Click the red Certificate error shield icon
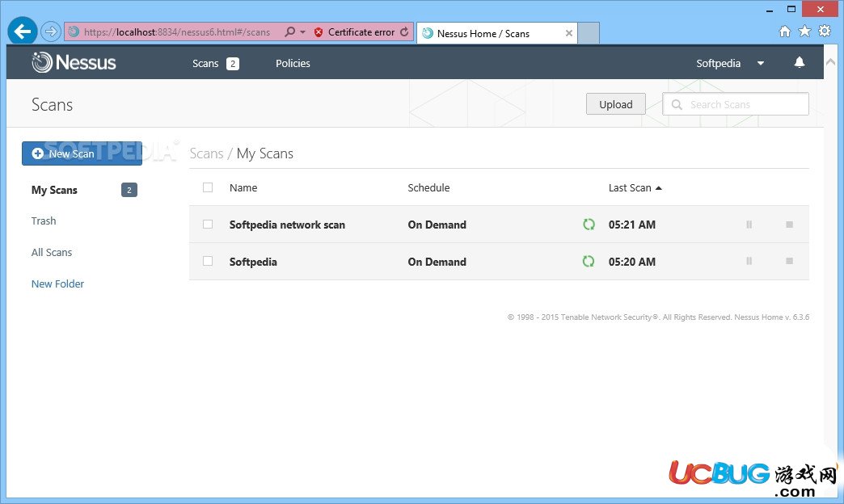The height and width of the screenshot is (504, 844). click(x=318, y=32)
